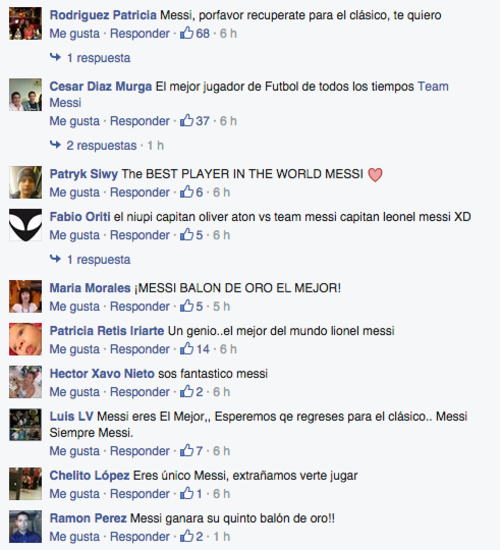Reply to Cesar Diaz Murga's comment
This screenshot has width=500, height=550.
point(140,121)
